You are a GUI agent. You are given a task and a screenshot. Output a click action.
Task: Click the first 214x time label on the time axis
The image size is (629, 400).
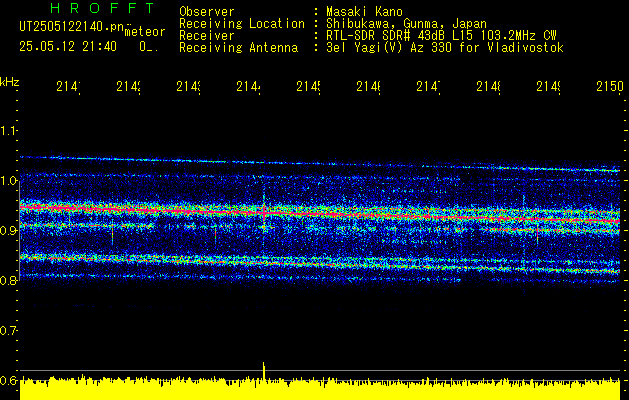(68, 86)
